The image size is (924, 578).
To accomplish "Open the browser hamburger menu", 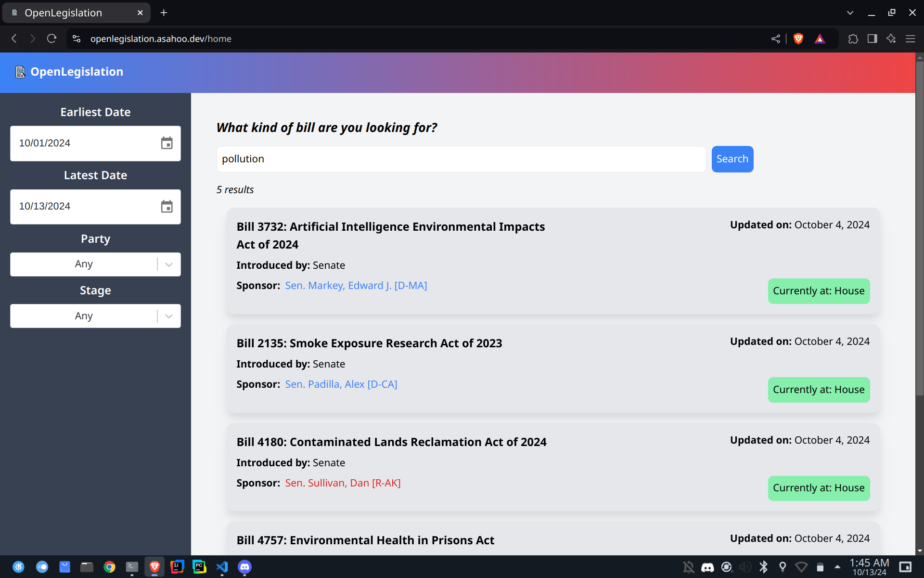I will click(910, 39).
